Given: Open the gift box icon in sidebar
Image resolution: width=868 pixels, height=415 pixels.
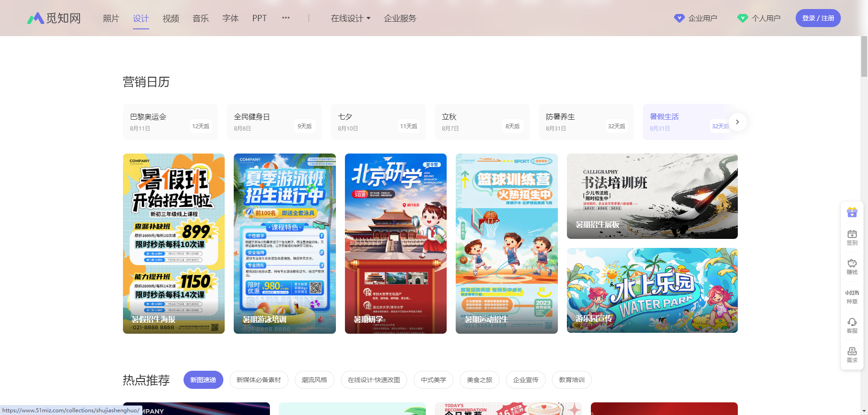Looking at the screenshot, I should coord(852,212).
